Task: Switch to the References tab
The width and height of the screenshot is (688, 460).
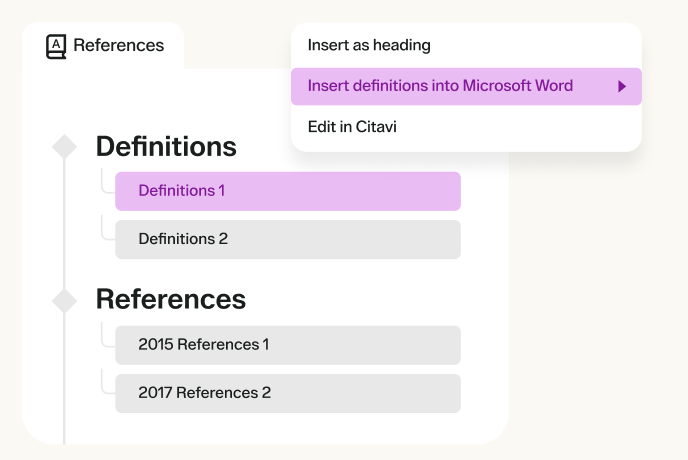Action: [118, 45]
